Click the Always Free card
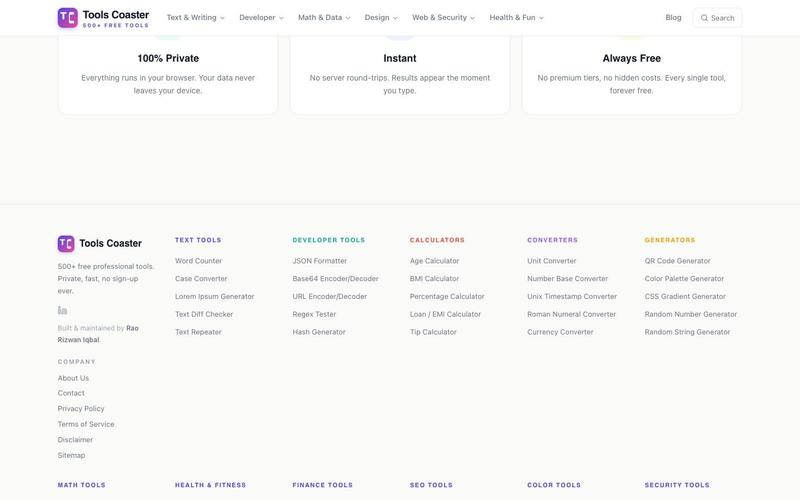 [x=632, y=74]
